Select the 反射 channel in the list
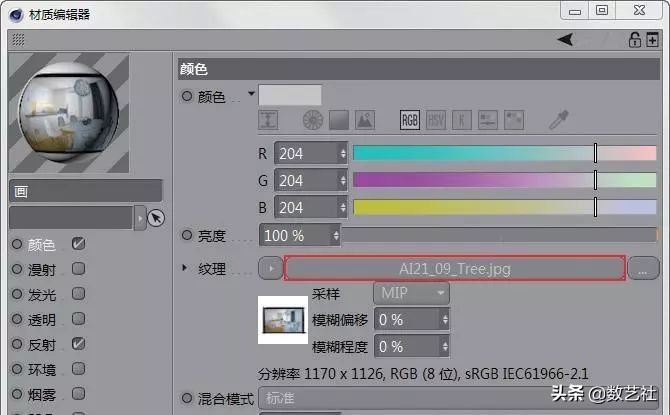Viewport: 670px width, 415px height. [x=41, y=344]
